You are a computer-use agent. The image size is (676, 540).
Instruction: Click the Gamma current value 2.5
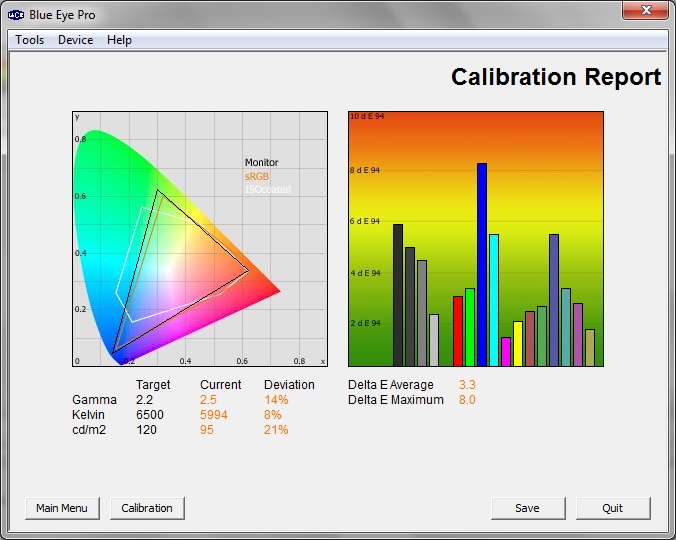coord(208,400)
